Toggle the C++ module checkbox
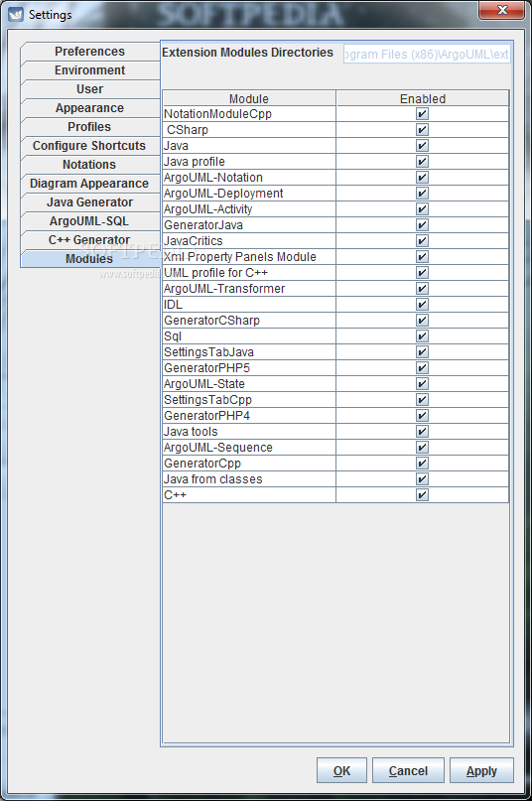The image size is (532, 801). (422, 494)
